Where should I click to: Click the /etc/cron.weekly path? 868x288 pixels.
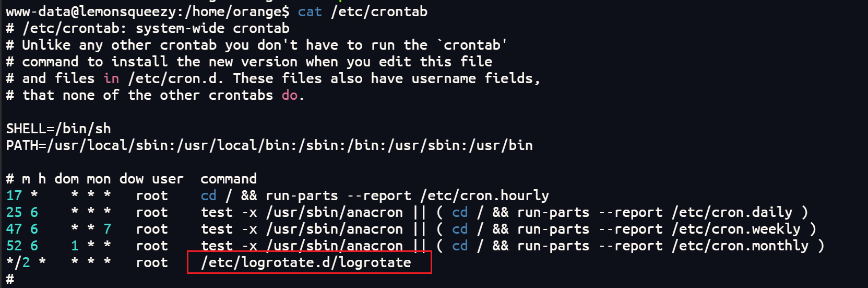(736, 229)
